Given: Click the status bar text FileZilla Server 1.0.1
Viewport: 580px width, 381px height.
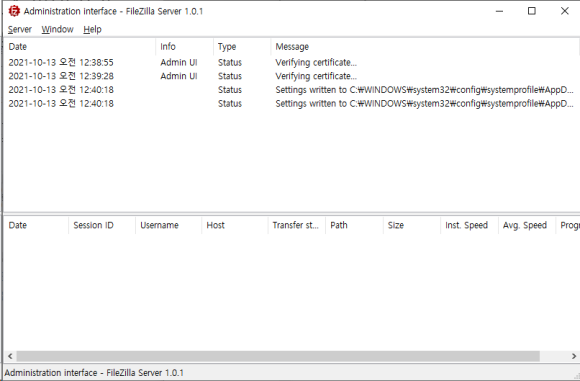Looking at the screenshot, I should pos(145,372).
